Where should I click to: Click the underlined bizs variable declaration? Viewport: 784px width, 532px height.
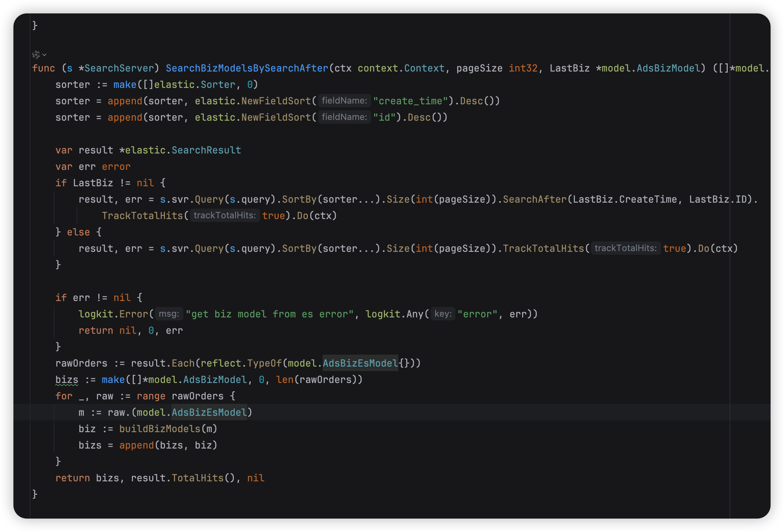click(x=67, y=380)
